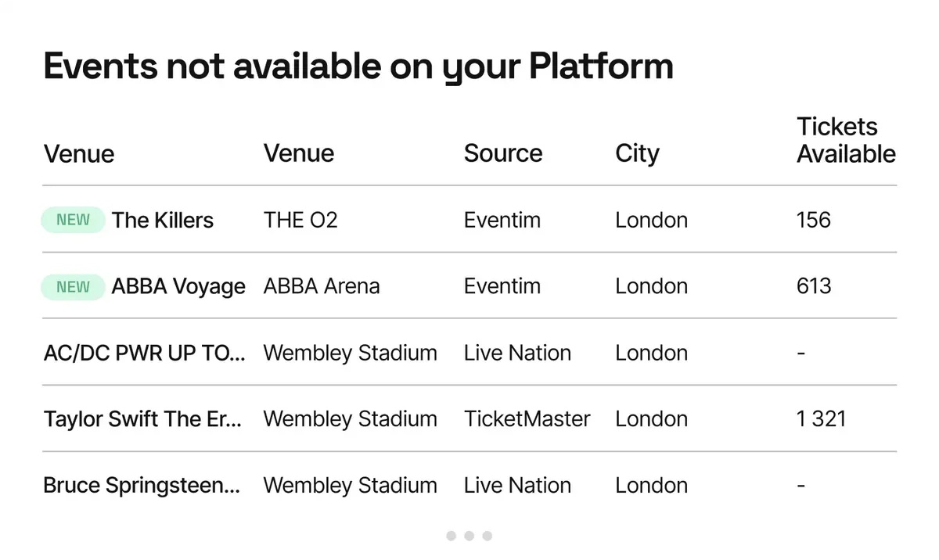The width and height of the screenshot is (939, 560).
Task: Click the 1 321 tickets value
Action: click(x=821, y=419)
